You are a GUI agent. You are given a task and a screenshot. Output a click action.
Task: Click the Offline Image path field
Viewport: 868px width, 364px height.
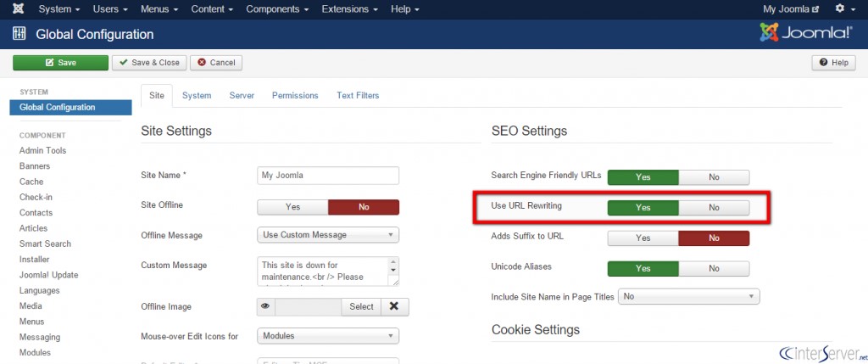click(308, 306)
